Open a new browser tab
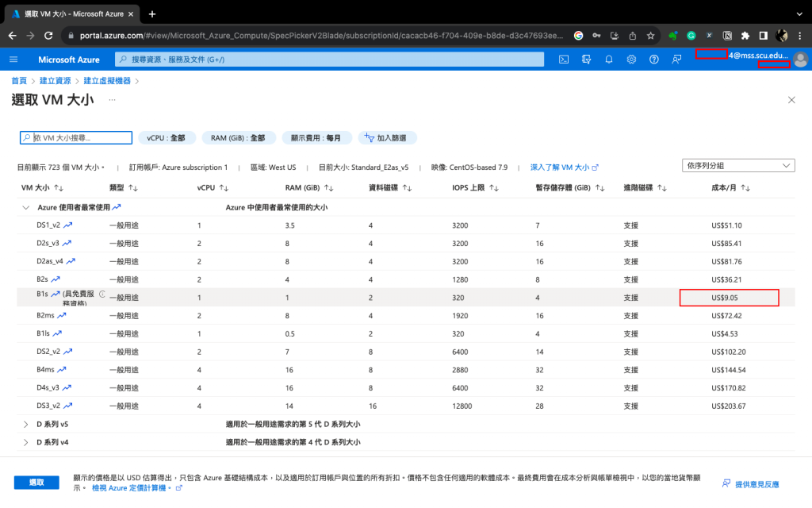Viewport: 812px width, 508px height. pos(151,14)
